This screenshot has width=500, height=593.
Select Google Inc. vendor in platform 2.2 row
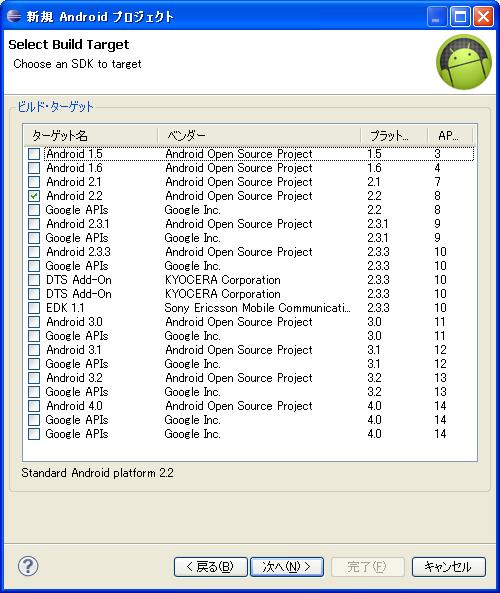[192, 210]
